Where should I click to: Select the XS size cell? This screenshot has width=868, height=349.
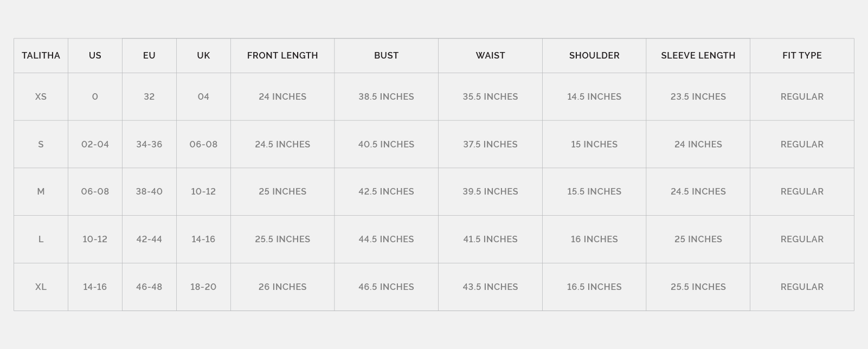pos(41,96)
